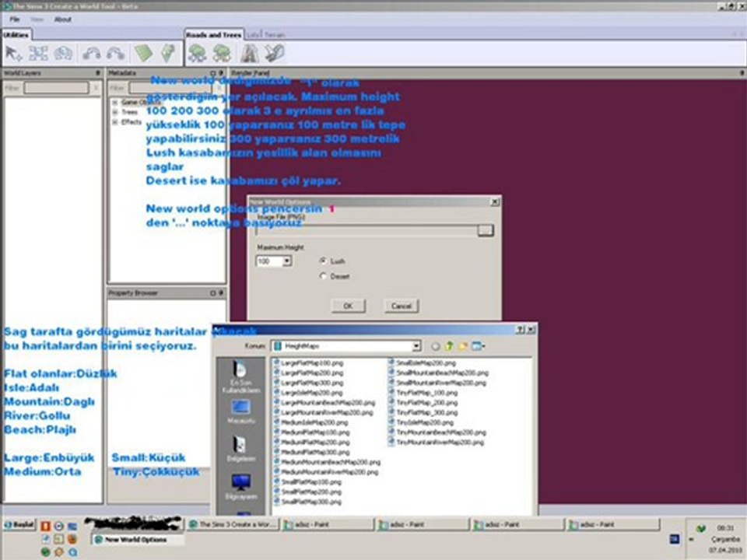Select MediumIsleMap200.png file

310,422
